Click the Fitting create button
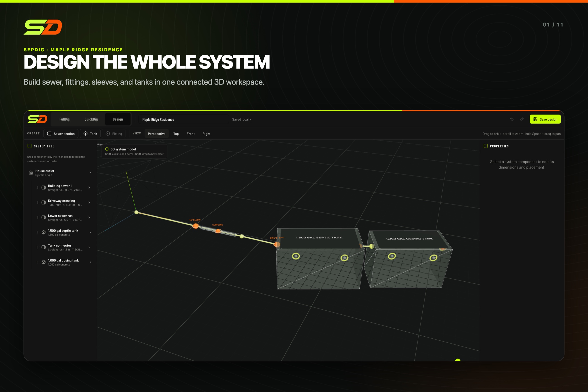Screen dimensions: 588x392 [114, 134]
